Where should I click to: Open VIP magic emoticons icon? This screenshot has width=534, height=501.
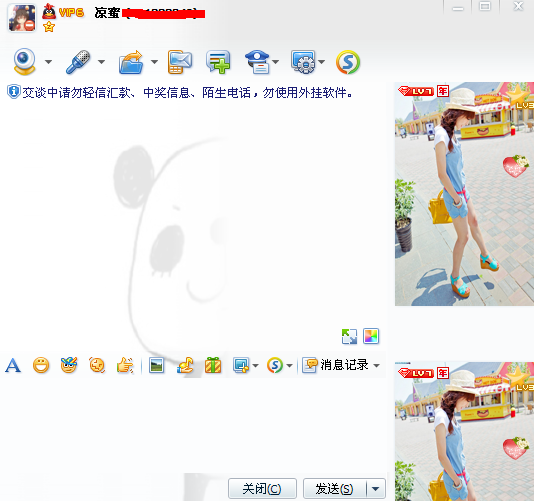coord(69,365)
